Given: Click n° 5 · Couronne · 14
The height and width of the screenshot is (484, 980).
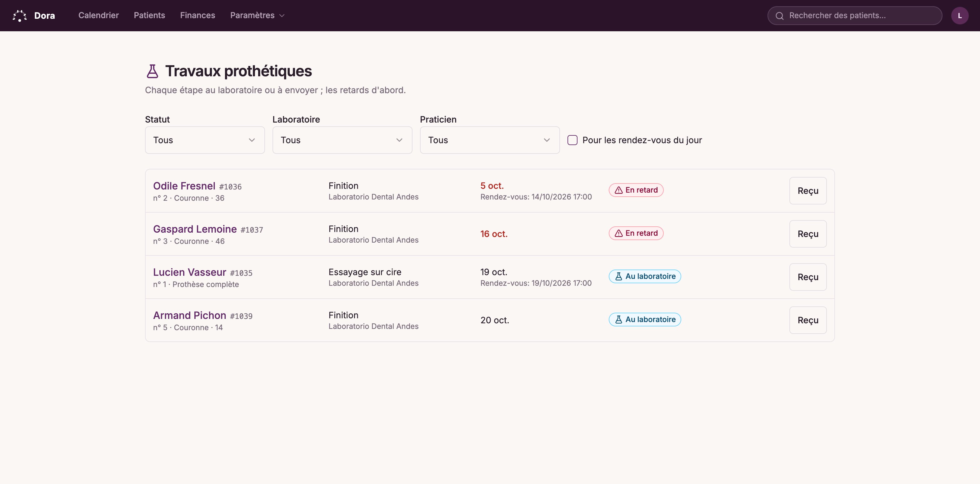Looking at the screenshot, I should click(x=188, y=328).
